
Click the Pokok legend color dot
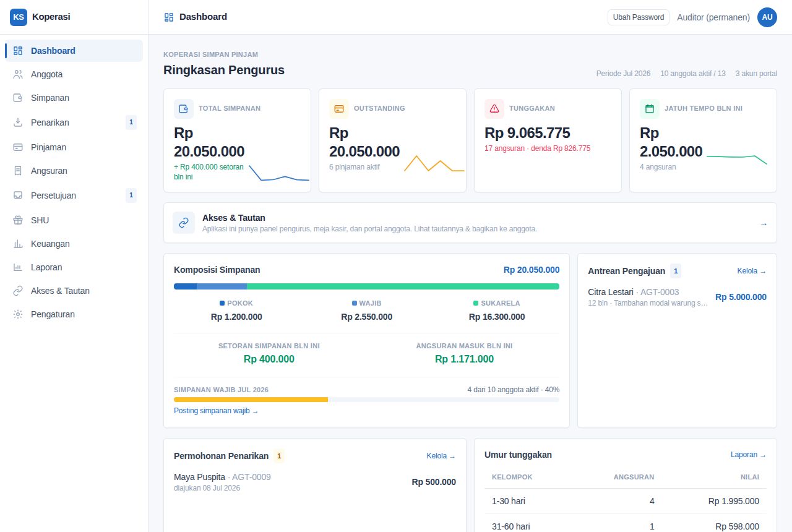click(x=222, y=303)
